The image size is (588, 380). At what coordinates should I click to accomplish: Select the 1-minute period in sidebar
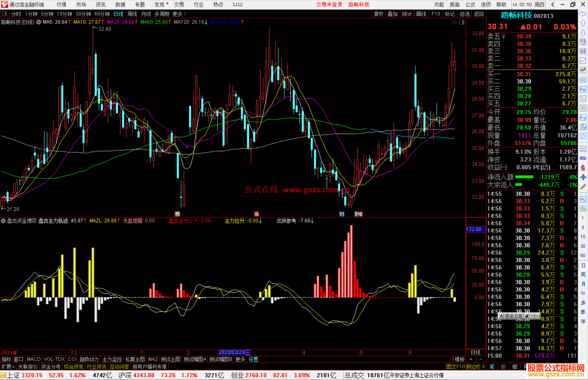pyautogui.click(x=583, y=218)
